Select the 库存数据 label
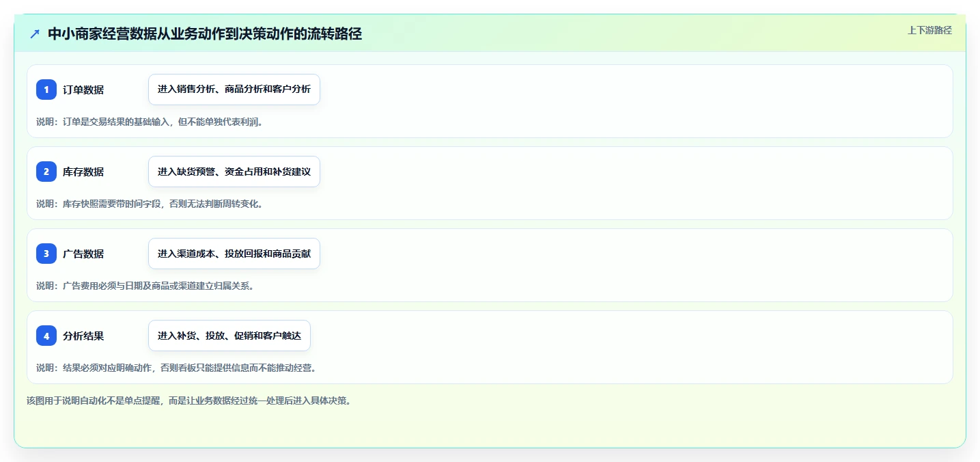 coord(83,172)
